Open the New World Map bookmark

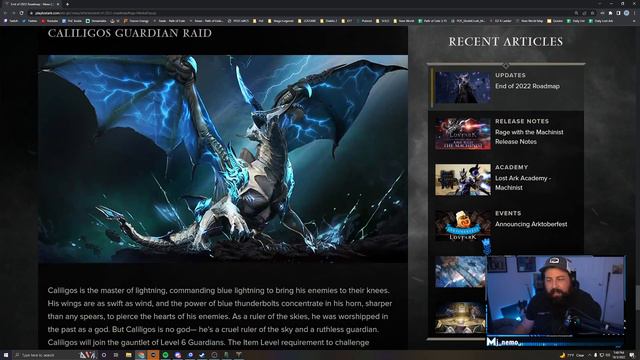[x=530, y=21]
